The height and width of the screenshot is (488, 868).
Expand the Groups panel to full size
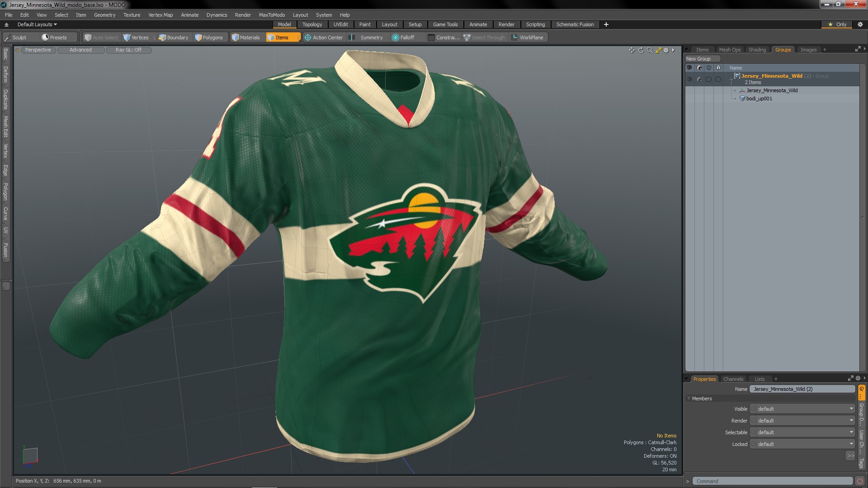[858, 49]
